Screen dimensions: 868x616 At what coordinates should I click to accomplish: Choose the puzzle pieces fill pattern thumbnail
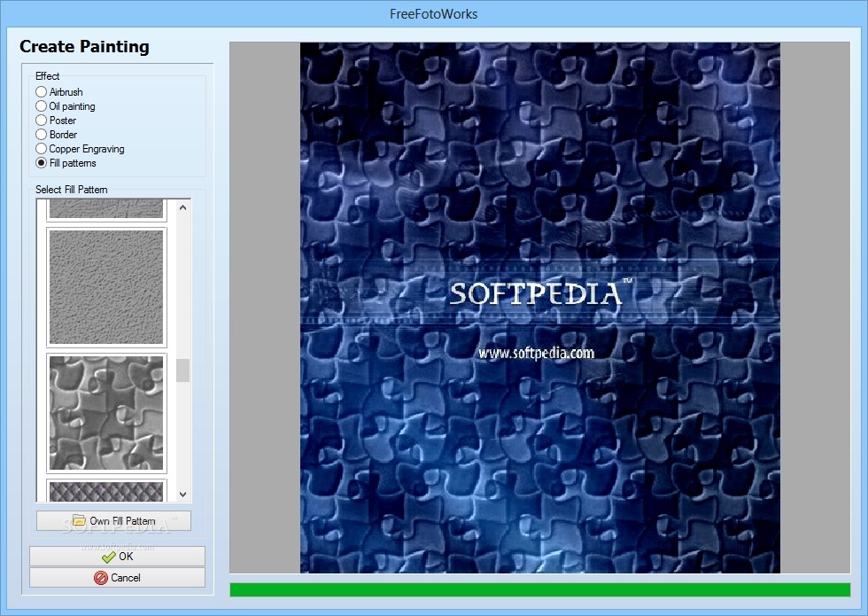pyautogui.click(x=106, y=413)
